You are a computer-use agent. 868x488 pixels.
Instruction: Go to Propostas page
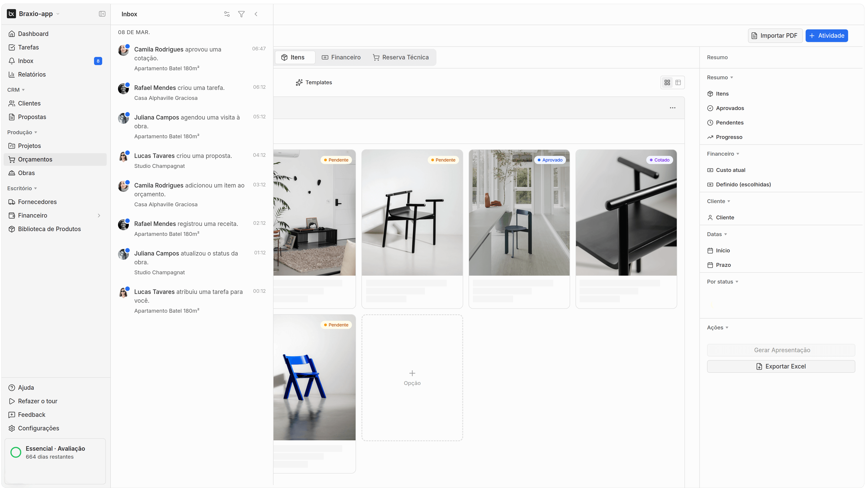[x=55, y=117]
